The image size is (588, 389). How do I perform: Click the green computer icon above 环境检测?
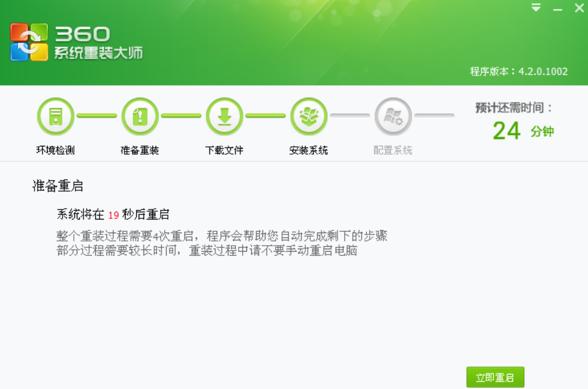55,117
